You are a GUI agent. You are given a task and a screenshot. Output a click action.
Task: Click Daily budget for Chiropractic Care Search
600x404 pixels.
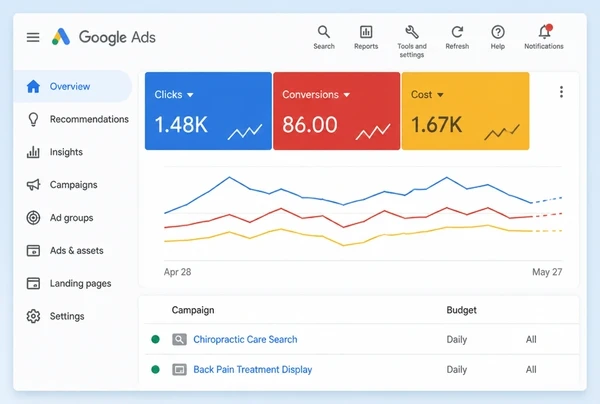click(x=457, y=339)
